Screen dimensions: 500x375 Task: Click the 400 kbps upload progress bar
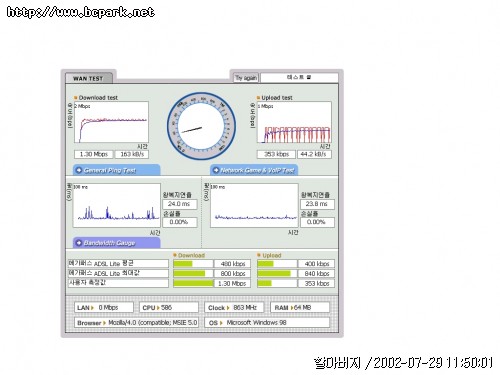point(277,264)
